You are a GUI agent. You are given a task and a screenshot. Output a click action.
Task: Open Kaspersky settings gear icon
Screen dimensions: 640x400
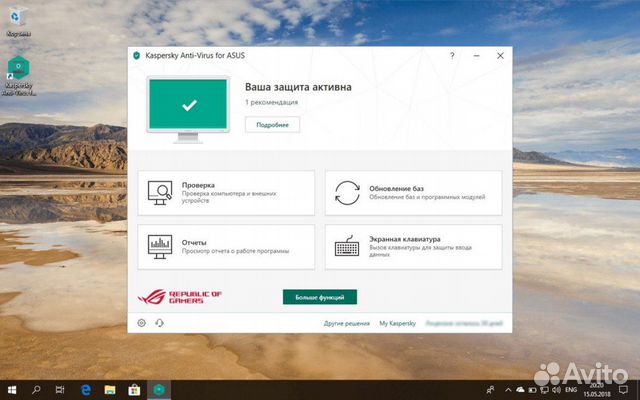[142, 323]
